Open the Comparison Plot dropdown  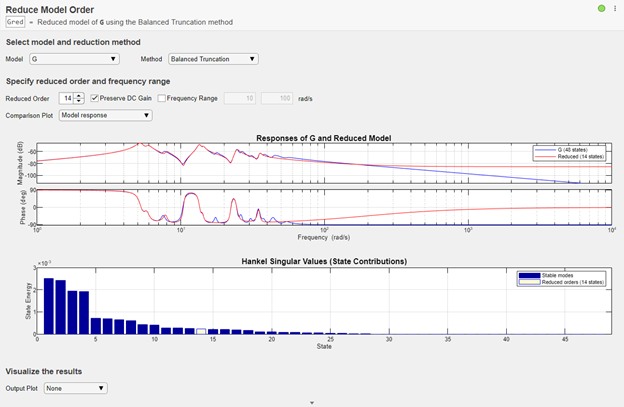click(105, 115)
